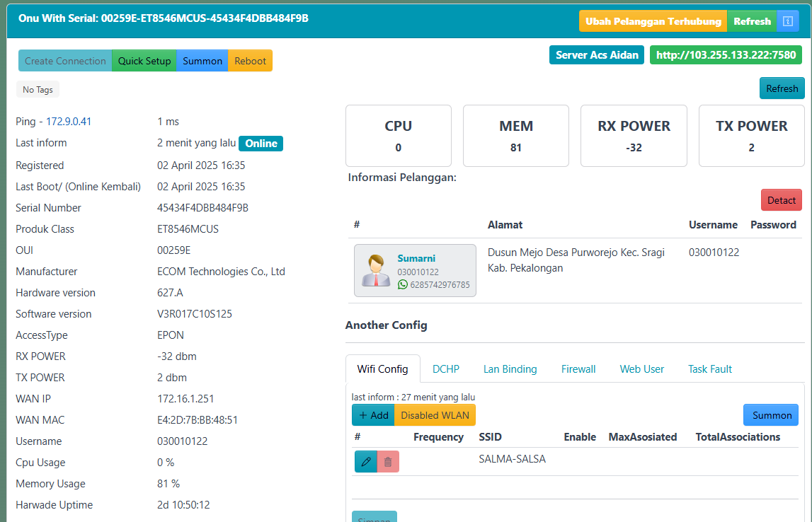This screenshot has width=812, height=522.
Task: Add a new WLAN with the + Add button
Action: 373,415
